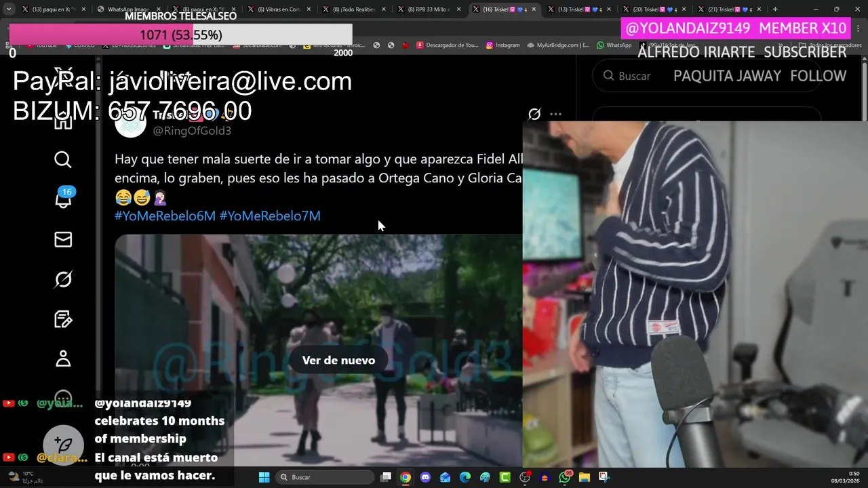This screenshot has width=868, height=488.
Task: Open Explore search in X sidebar
Action: tap(63, 159)
